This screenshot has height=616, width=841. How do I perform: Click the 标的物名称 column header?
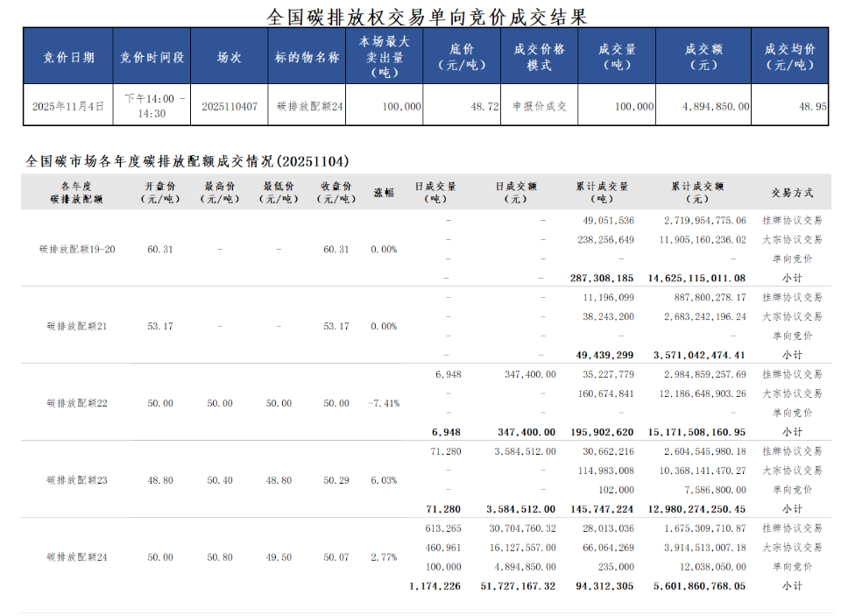pyautogui.click(x=307, y=57)
